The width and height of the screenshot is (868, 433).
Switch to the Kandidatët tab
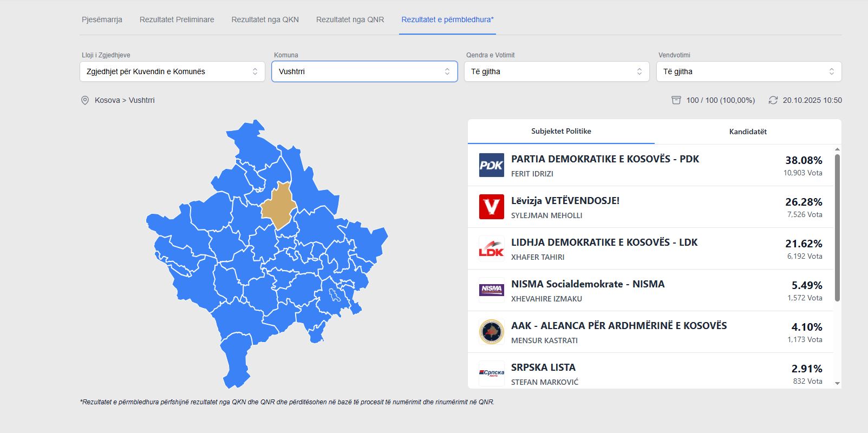[x=748, y=132]
